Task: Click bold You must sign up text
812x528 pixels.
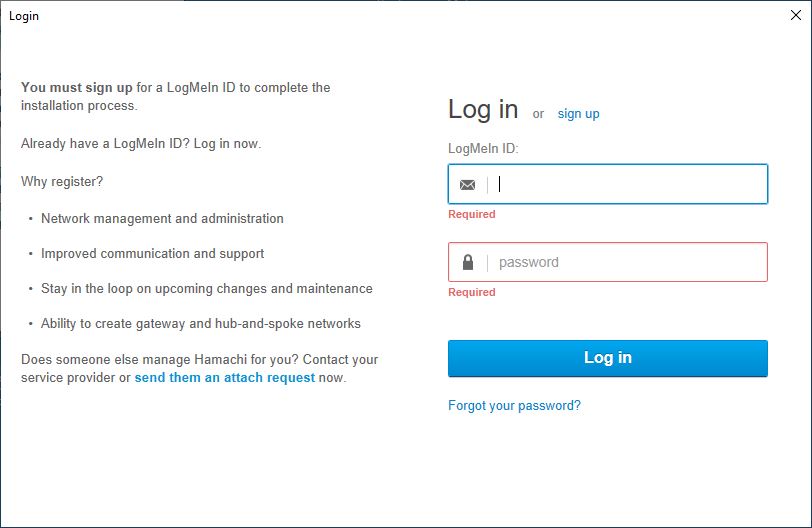Action: tap(77, 87)
